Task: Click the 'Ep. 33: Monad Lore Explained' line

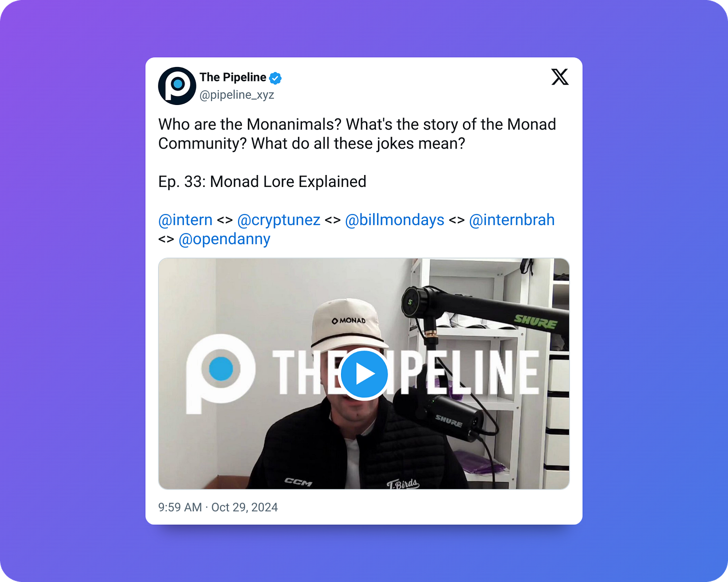Action: point(262,181)
